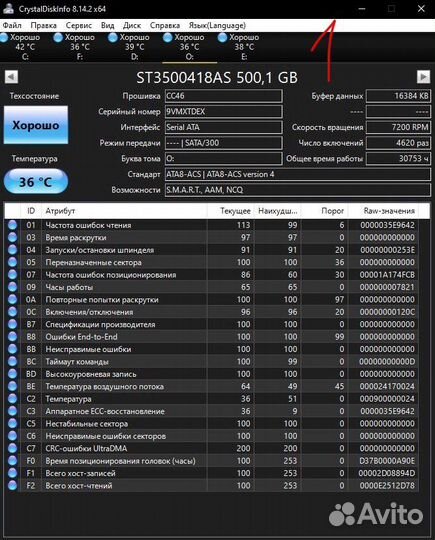Click the Текущее column header
Image resolution: width=435 pixels, height=540 pixels.
[x=231, y=211]
